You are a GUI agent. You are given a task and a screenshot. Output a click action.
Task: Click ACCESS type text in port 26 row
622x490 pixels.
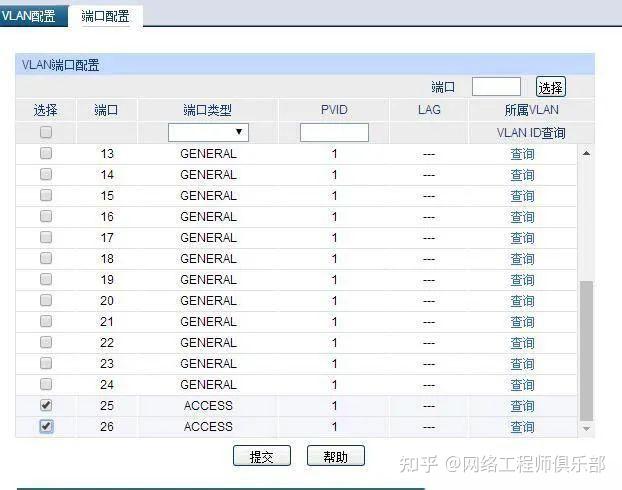(208, 427)
